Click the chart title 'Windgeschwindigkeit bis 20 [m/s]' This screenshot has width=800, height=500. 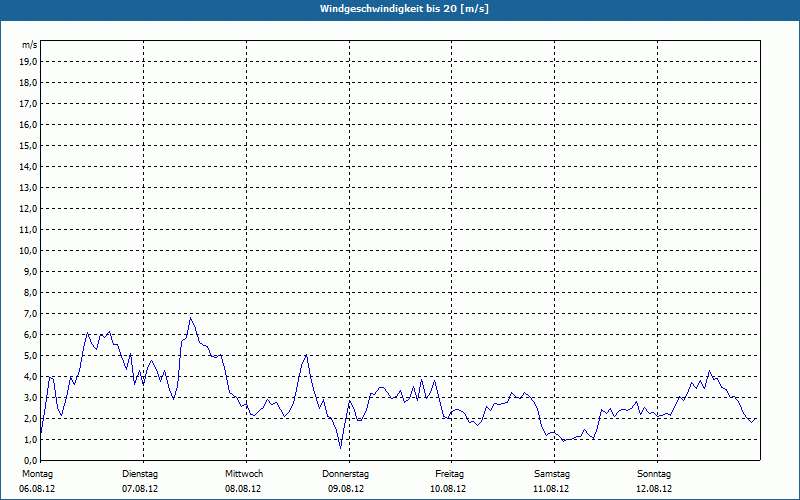(x=404, y=9)
